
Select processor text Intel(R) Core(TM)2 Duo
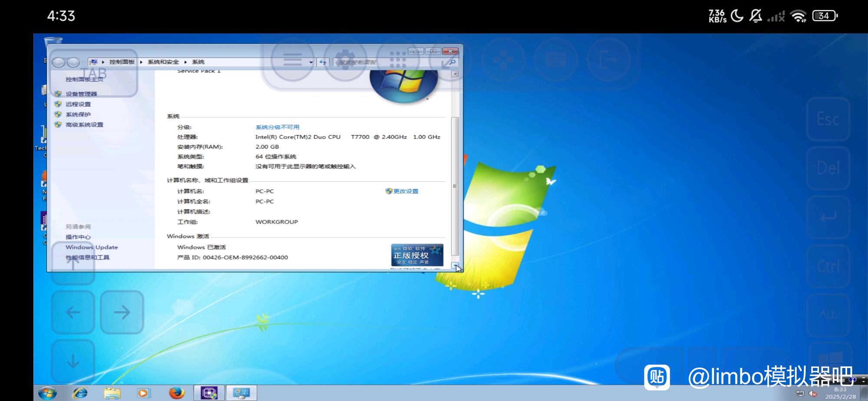pos(298,137)
